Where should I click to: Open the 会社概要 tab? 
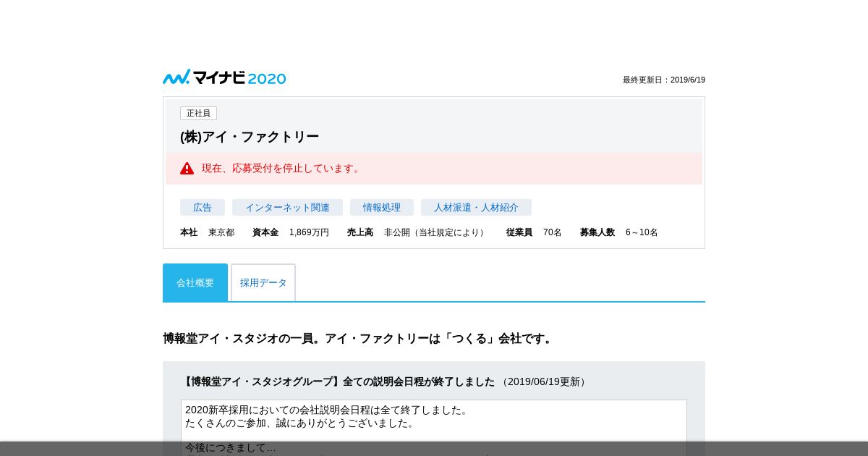195,282
